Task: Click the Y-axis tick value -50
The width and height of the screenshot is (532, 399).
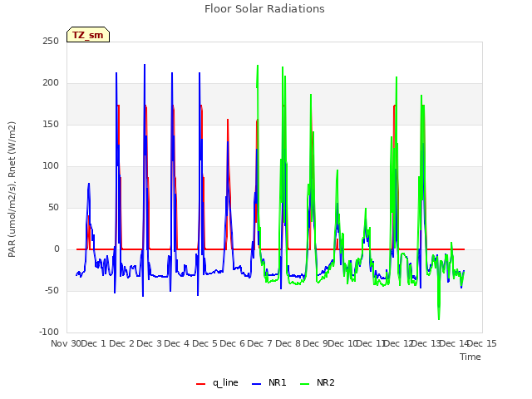Action: pyautogui.click(x=52, y=290)
